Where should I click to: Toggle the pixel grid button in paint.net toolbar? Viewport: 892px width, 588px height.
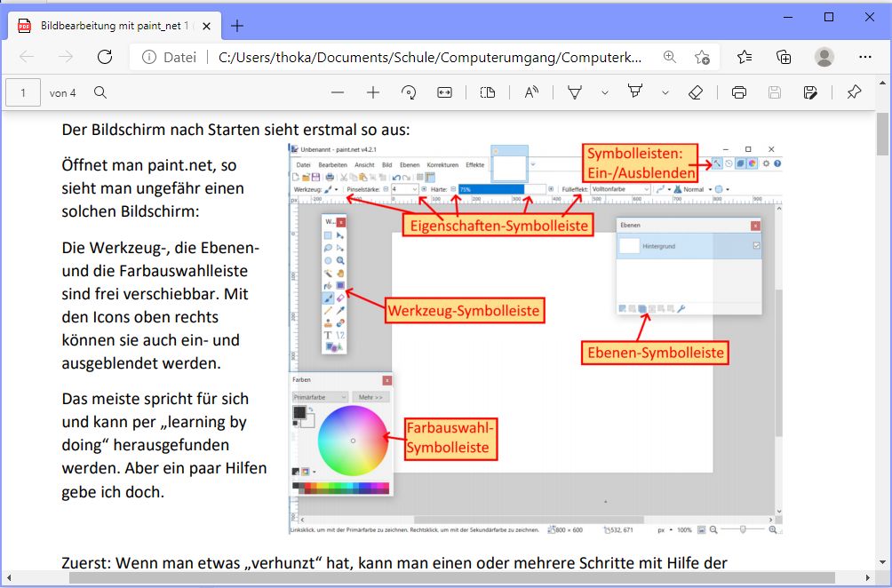tap(420, 178)
